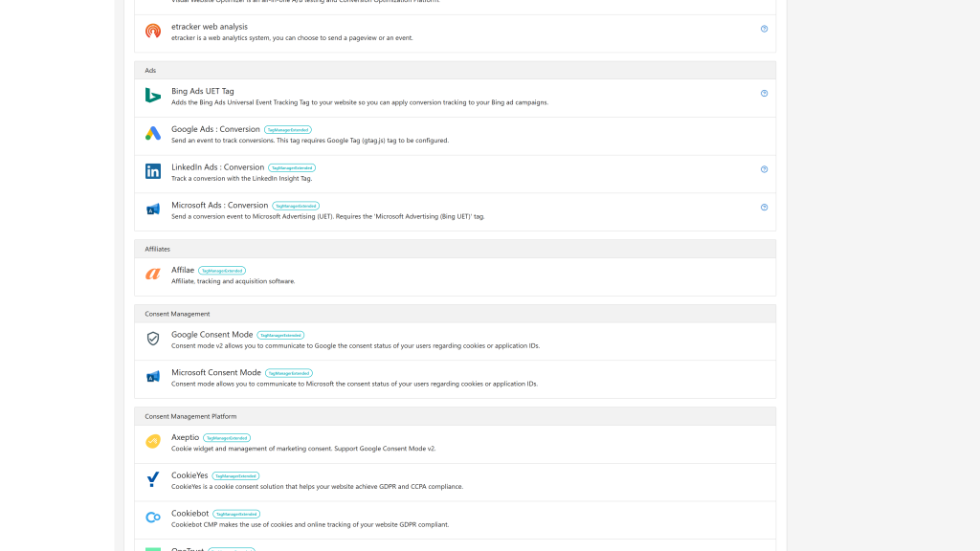Click the etracker web analysis logo icon
The width and height of the screenshot is (980, 551).
(x=153, y=31)
